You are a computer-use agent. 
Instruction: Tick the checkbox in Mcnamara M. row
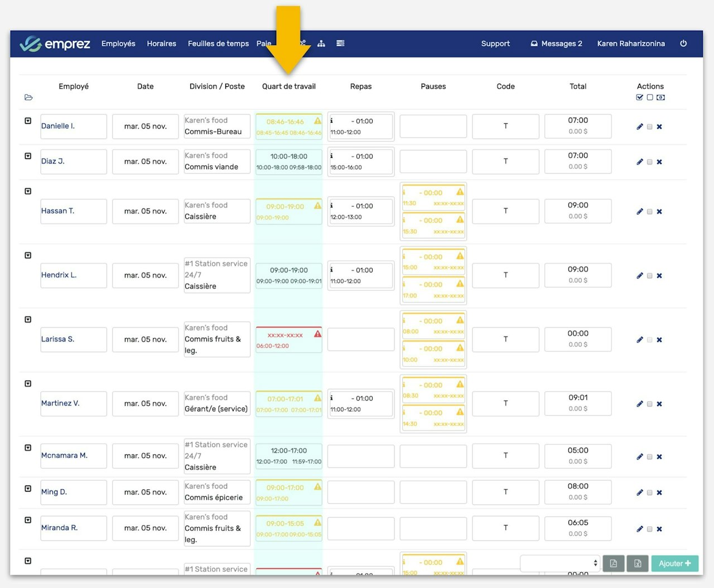tap(649, 457)
